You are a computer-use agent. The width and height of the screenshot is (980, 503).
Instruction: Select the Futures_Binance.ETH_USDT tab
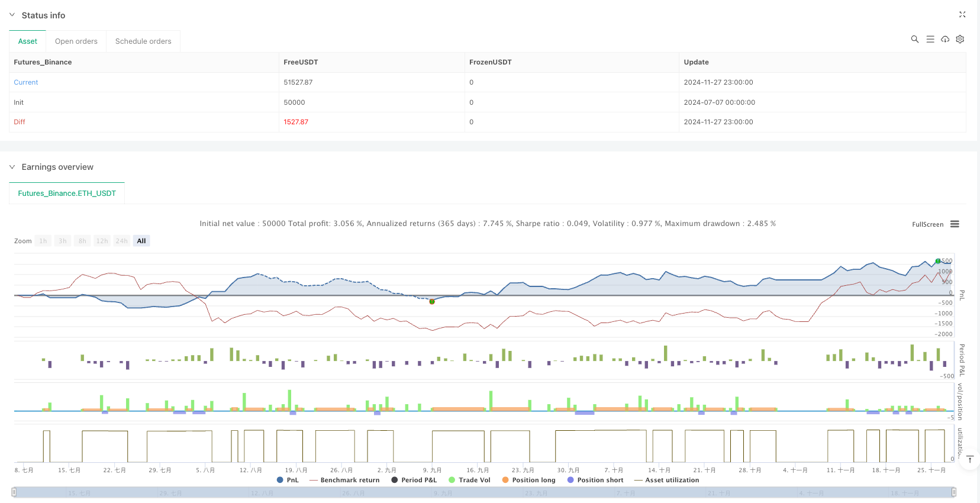tap(67, 194)
